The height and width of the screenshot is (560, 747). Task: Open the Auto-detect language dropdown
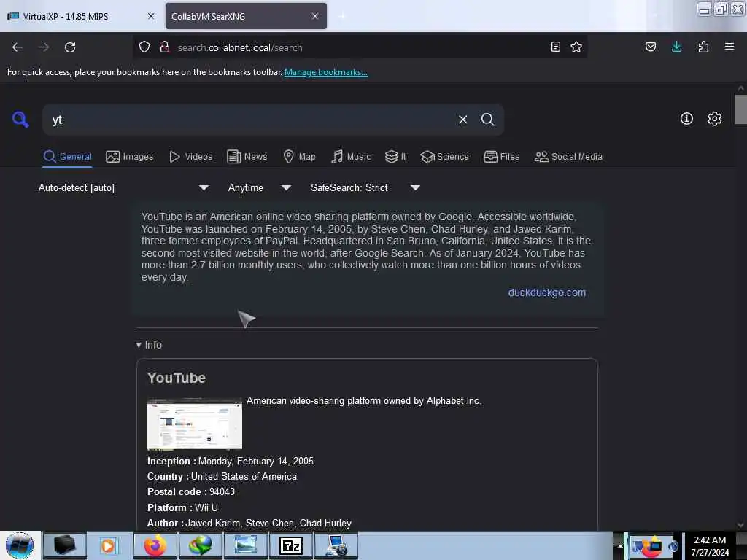click(123, 187)
